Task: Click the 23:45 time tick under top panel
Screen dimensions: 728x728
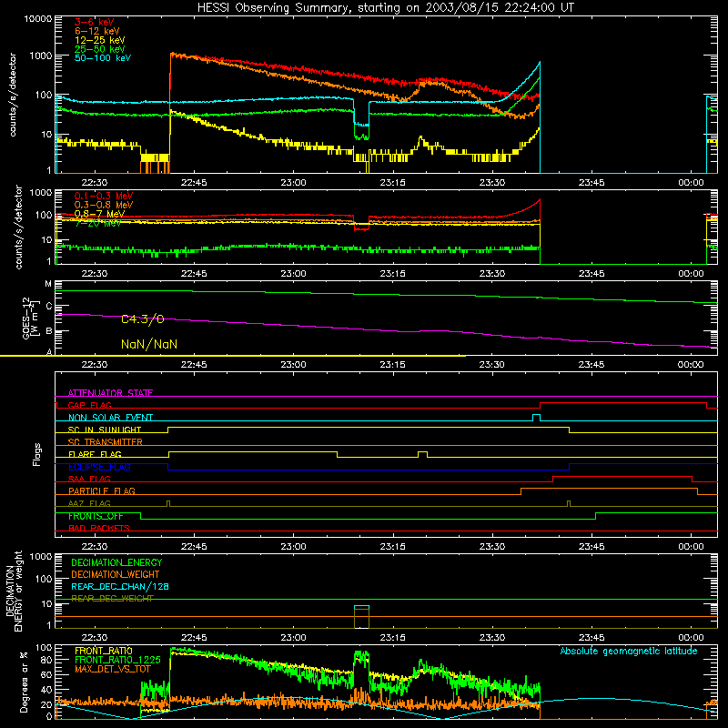Action: click(x=591, y=183)
